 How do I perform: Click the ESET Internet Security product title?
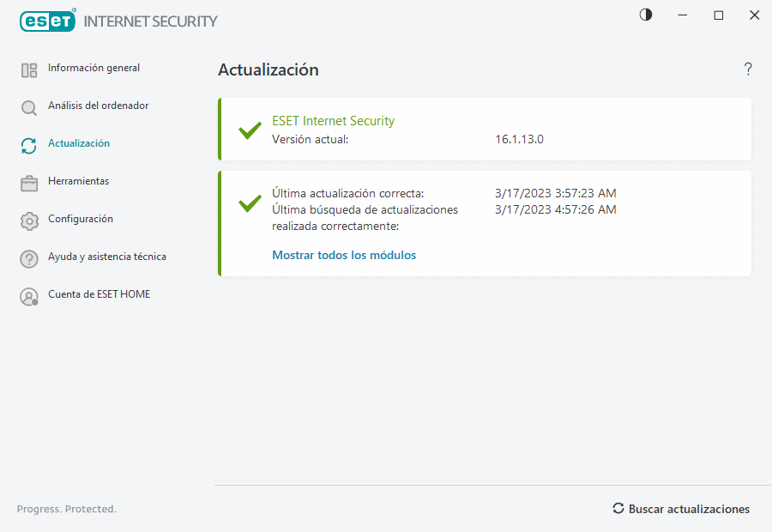click(333, 121)
